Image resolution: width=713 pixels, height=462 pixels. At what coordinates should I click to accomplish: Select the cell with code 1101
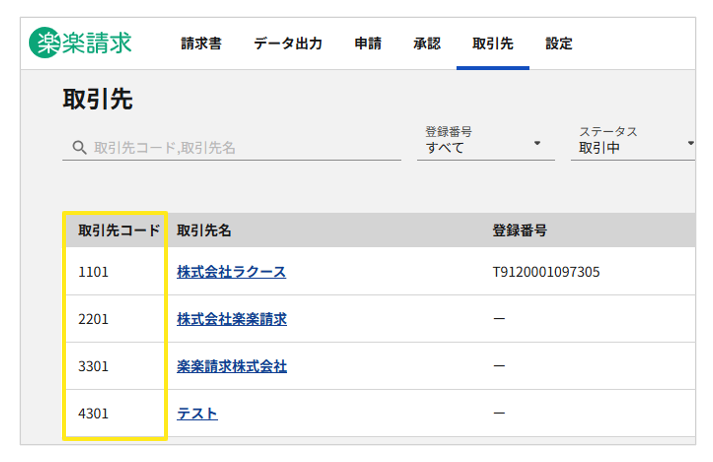click(93, 272)
